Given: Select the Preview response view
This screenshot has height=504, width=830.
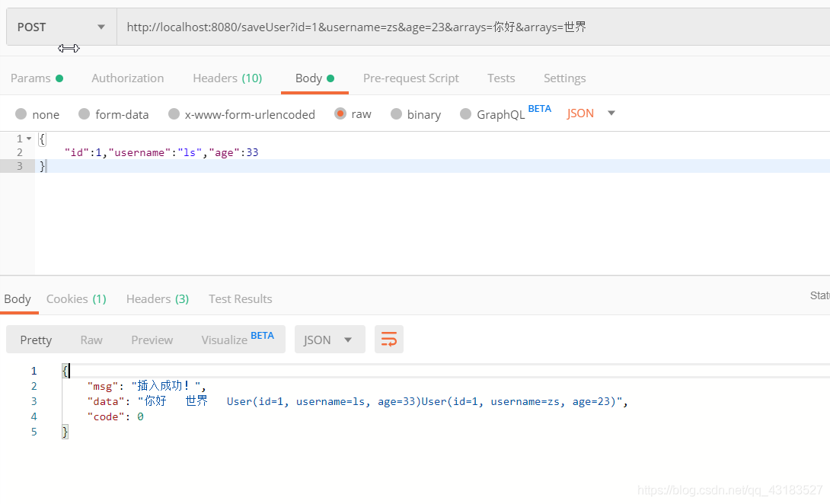Looking at the screenshot, I should (x=152, y=340).
